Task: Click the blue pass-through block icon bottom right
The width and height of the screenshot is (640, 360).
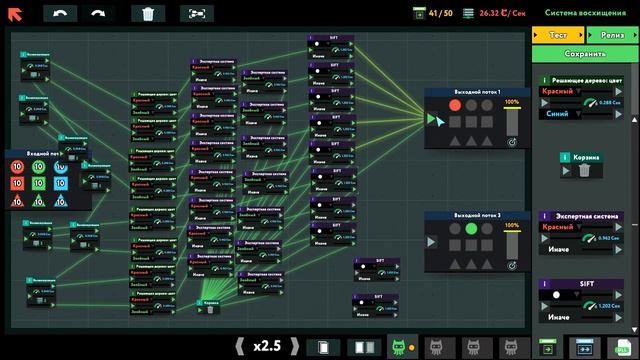Action: click(584, 347)
